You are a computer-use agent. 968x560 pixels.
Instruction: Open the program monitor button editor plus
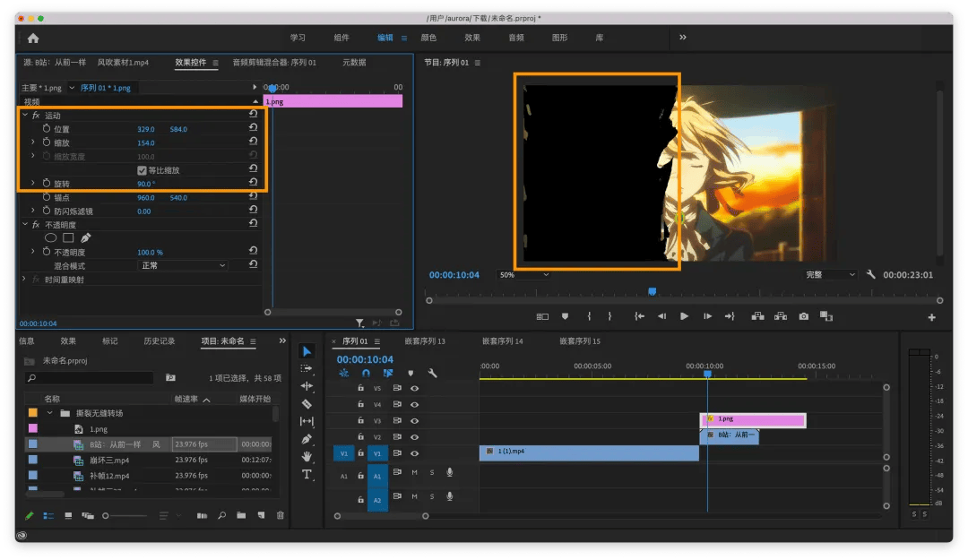click(931, 317)
